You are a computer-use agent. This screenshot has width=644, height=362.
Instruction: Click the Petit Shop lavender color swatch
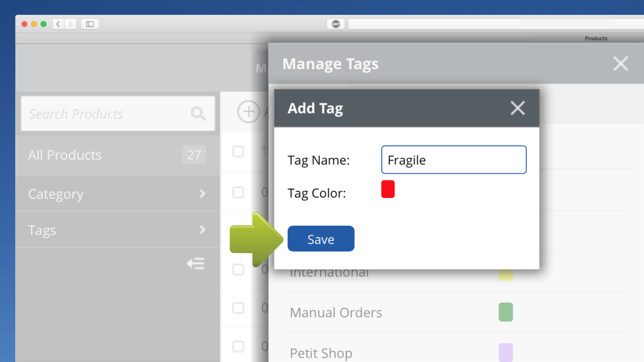(x=505, y=352)
